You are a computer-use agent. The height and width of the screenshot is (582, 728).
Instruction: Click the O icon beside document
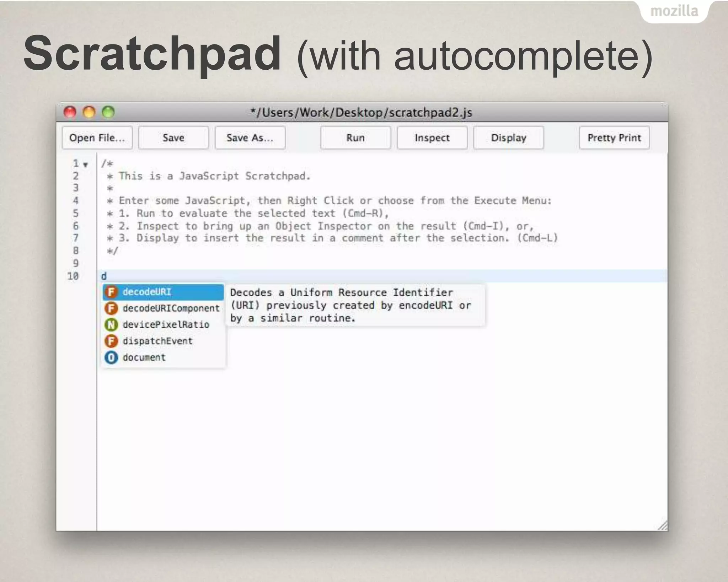click(x=111, y=357)
